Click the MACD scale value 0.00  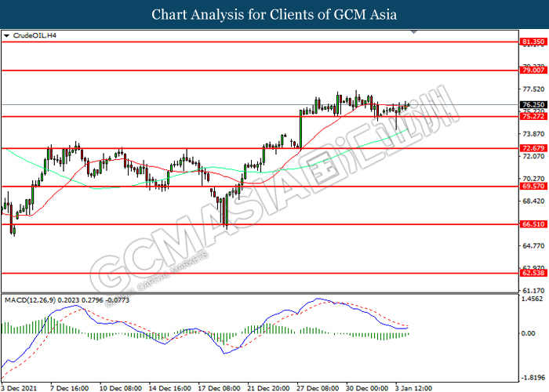(528, 333)
